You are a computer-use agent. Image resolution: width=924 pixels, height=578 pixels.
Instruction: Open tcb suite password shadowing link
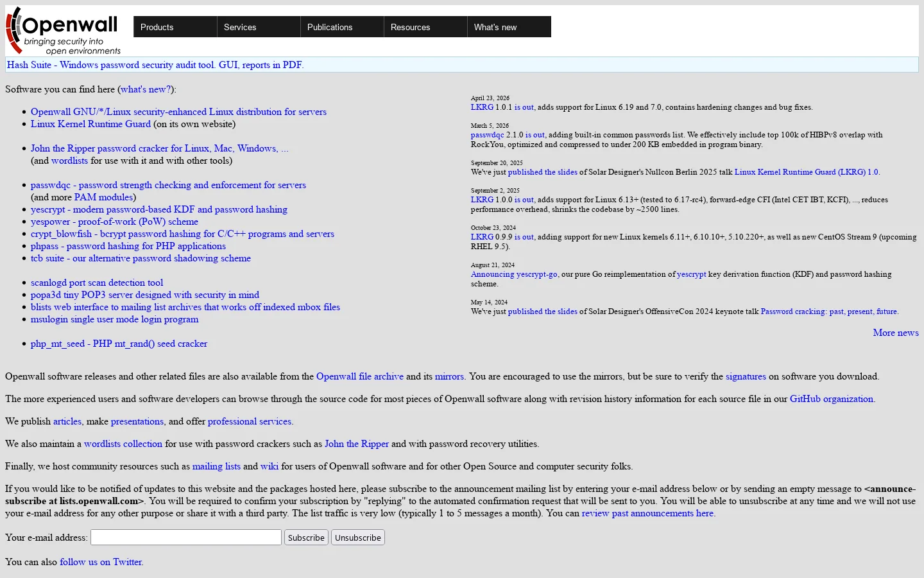(141, 258)
